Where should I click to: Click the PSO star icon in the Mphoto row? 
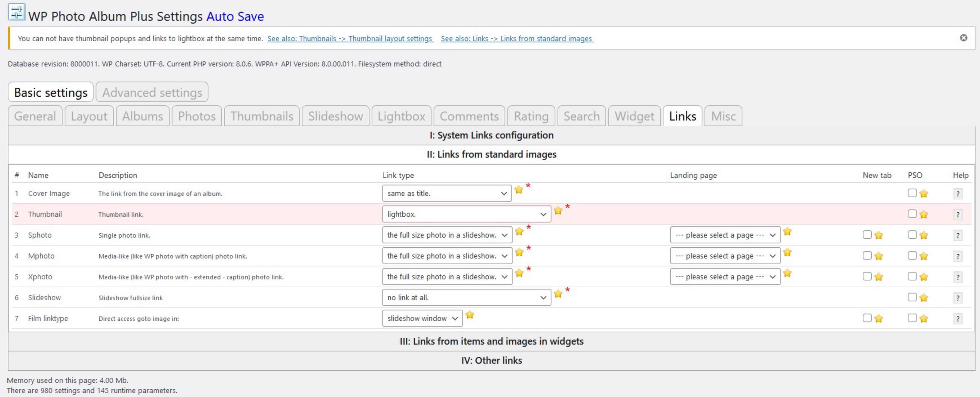point(923,256)
